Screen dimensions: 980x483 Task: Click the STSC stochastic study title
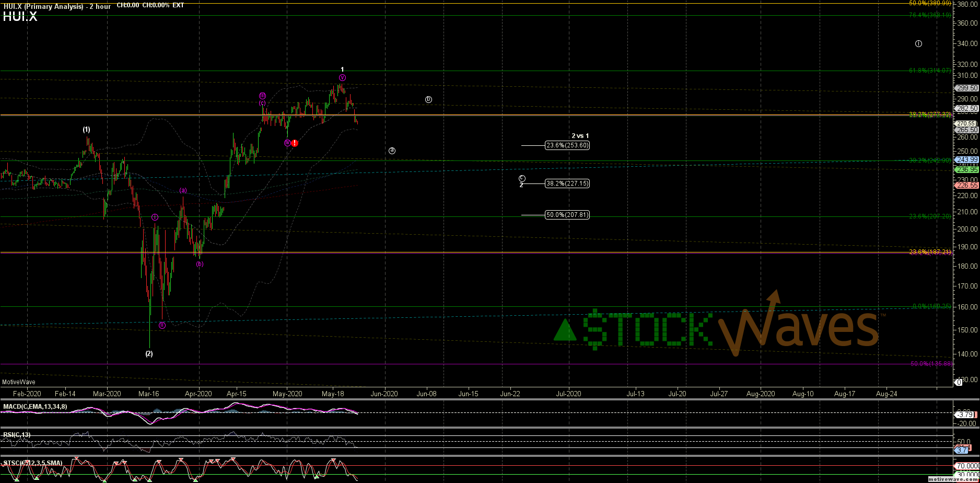click(33, 463)
